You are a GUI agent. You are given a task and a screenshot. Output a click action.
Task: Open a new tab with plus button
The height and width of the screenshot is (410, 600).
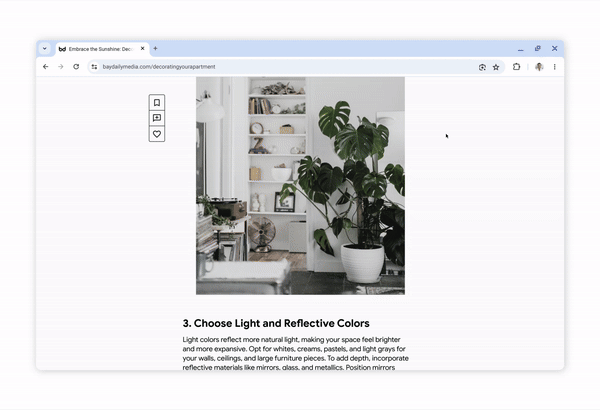[x=155, y=49]
